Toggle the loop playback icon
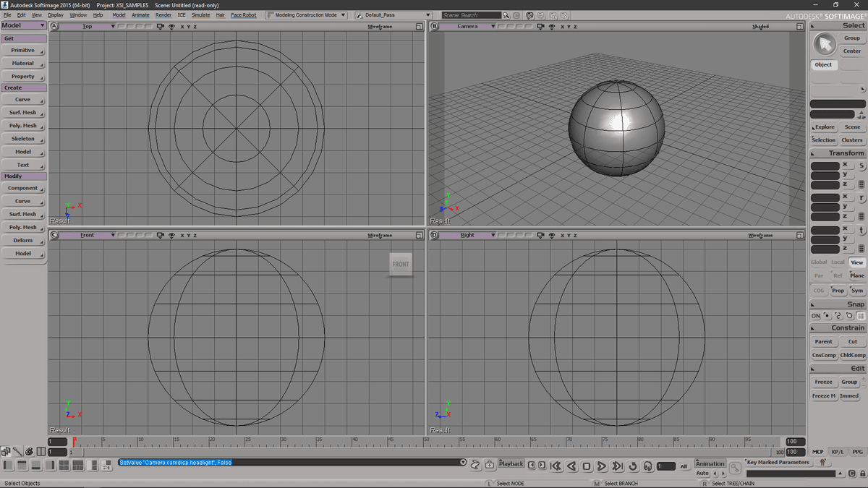 633,466
